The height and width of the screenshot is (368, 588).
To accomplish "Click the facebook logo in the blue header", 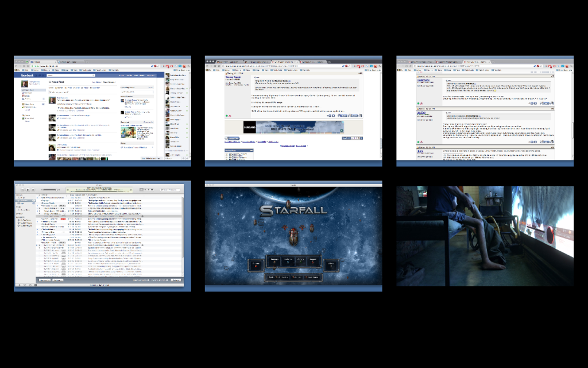I will click(x=27, y=75).
